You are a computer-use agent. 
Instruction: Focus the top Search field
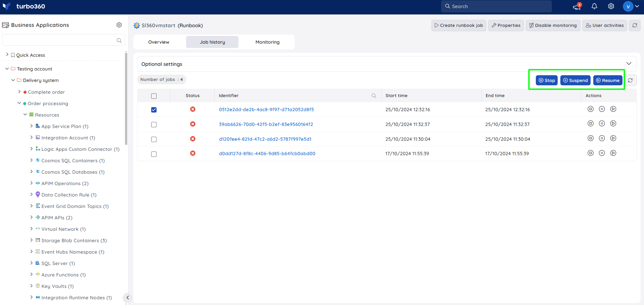click(x=497, y=6)
